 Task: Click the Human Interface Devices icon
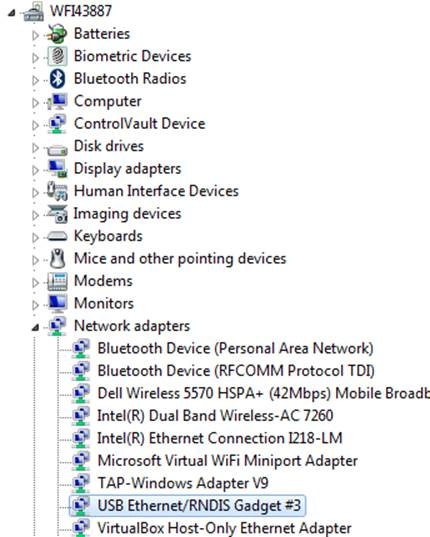coord(57,191)
